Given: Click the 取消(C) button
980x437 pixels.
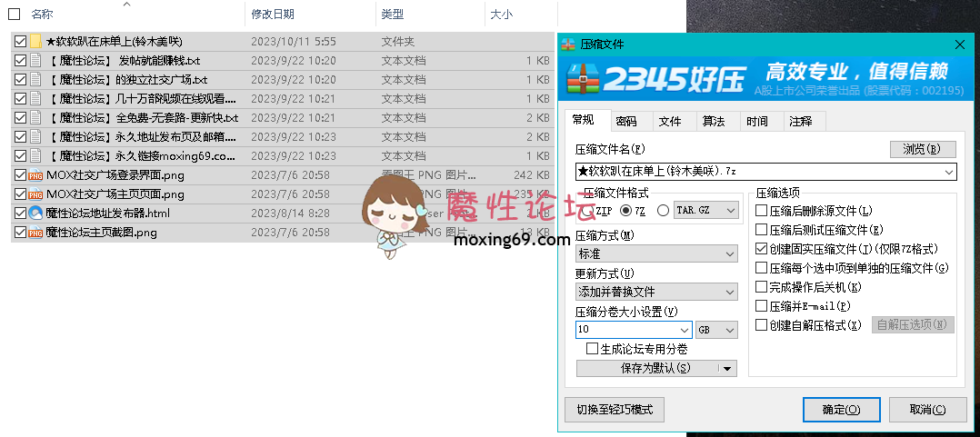Looking at the screenshot, I should coord(929,410).
